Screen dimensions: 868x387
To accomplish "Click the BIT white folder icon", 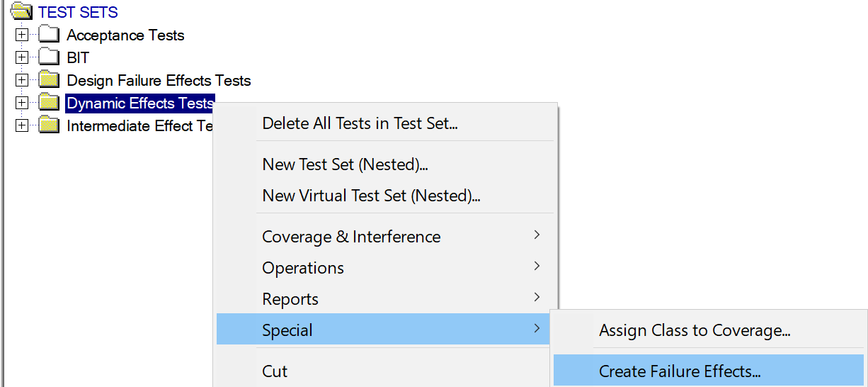I will click(49, 57).
